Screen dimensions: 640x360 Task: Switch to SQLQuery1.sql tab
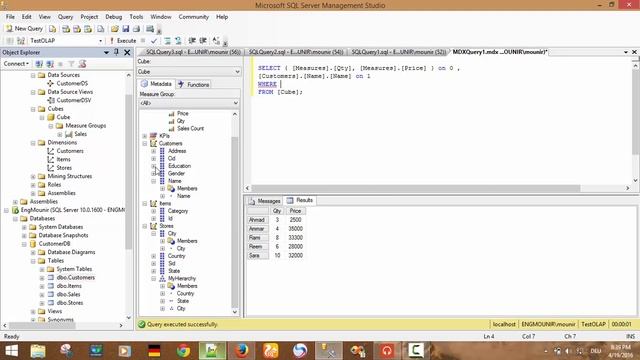pos(398,52)
